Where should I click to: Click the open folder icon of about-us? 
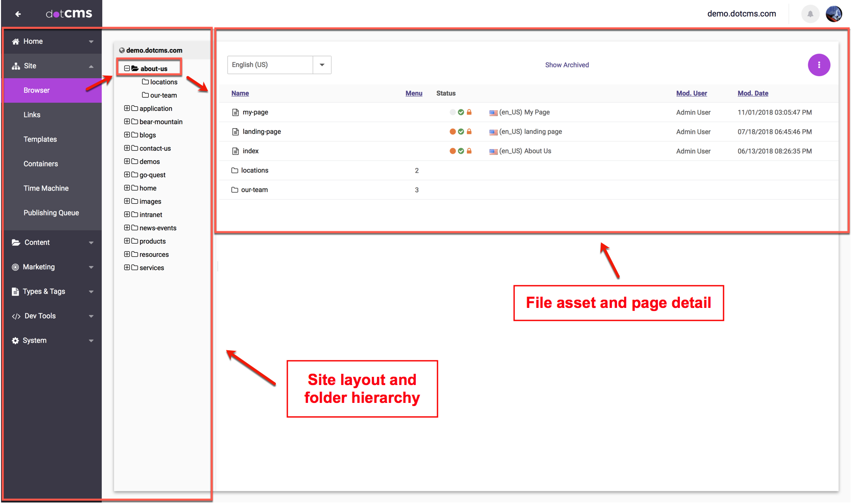pos(135,68)
